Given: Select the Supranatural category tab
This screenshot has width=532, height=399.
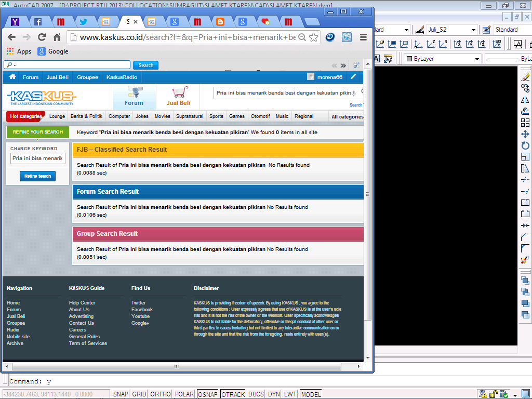Looking at the screenshot, I should 190,116.
